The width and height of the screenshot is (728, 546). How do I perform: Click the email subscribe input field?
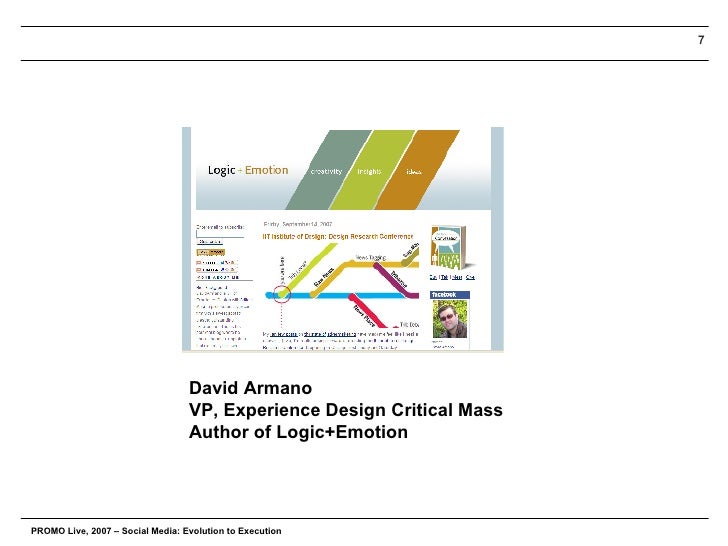coord(220,234)
